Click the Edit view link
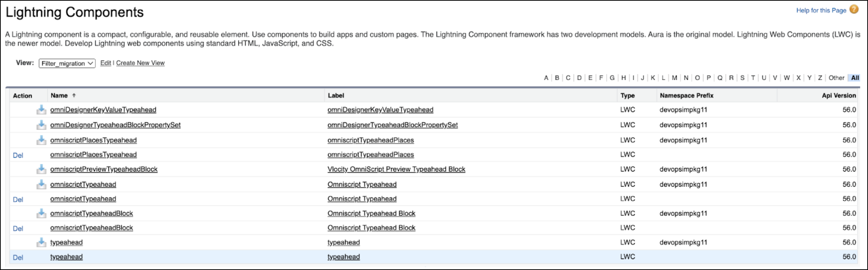868x270 pixels. pyautogui.click(x=106, y=63)
